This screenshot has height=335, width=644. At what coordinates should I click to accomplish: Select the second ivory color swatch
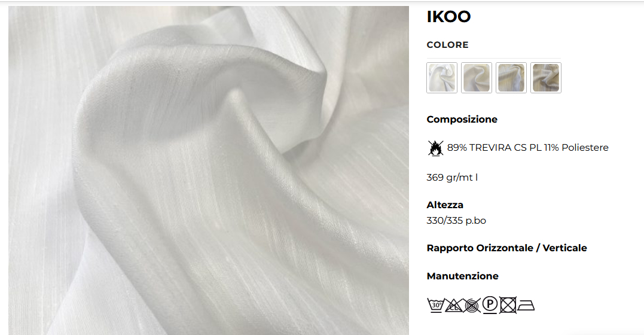477,78
